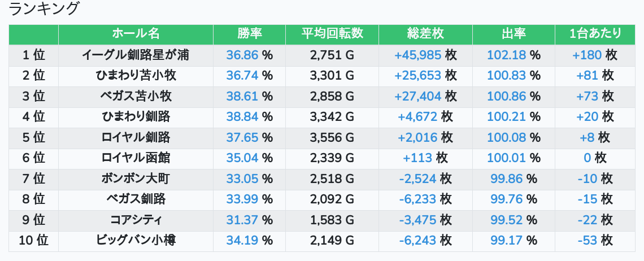Click the 総差枚 column header
Viewport: 644px width, 261px height.
coord(425,34)
